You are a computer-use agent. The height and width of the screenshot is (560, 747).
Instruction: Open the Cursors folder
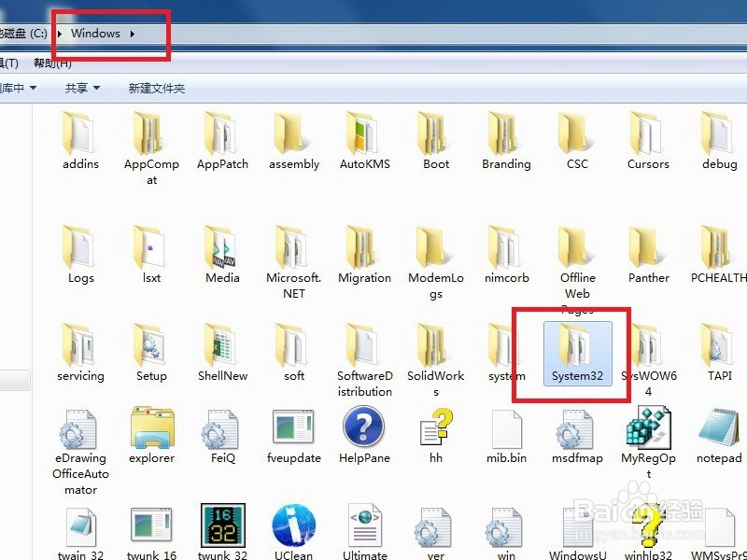click(648, 141)
